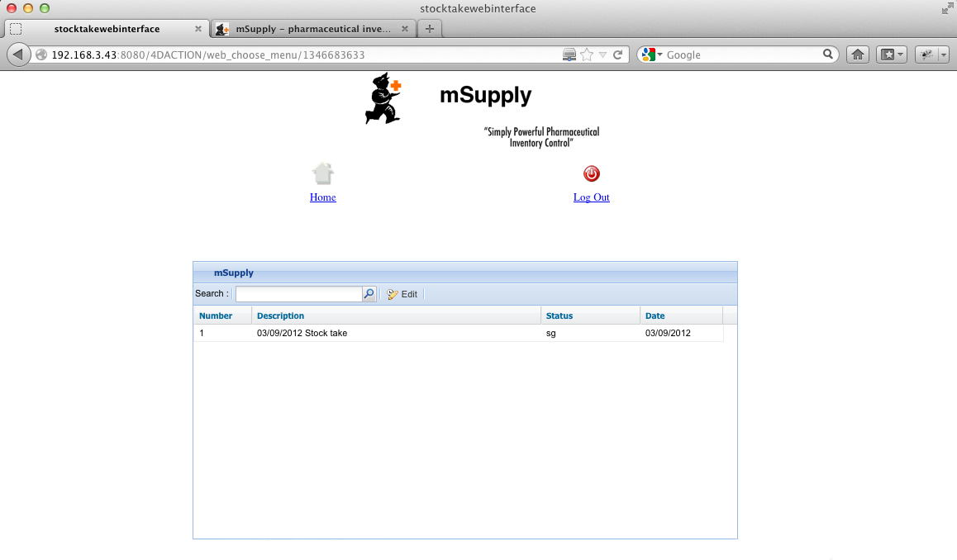Follow the Log Out link

click(592, 197)
